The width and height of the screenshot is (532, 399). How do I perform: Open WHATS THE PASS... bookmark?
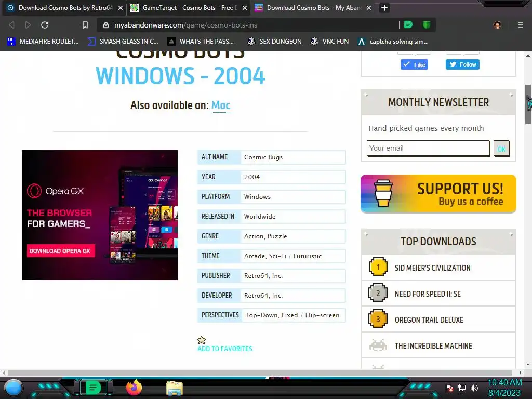click(201, 42)
